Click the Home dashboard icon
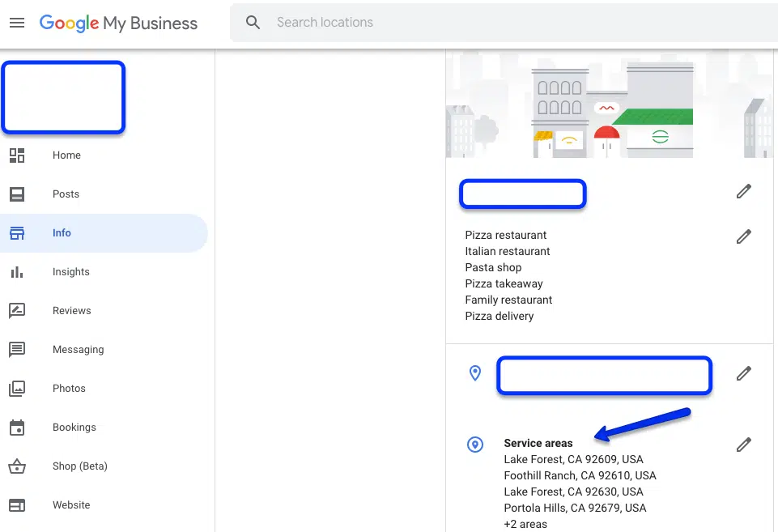This screenshot has width=778, height=532. [17, 155]
